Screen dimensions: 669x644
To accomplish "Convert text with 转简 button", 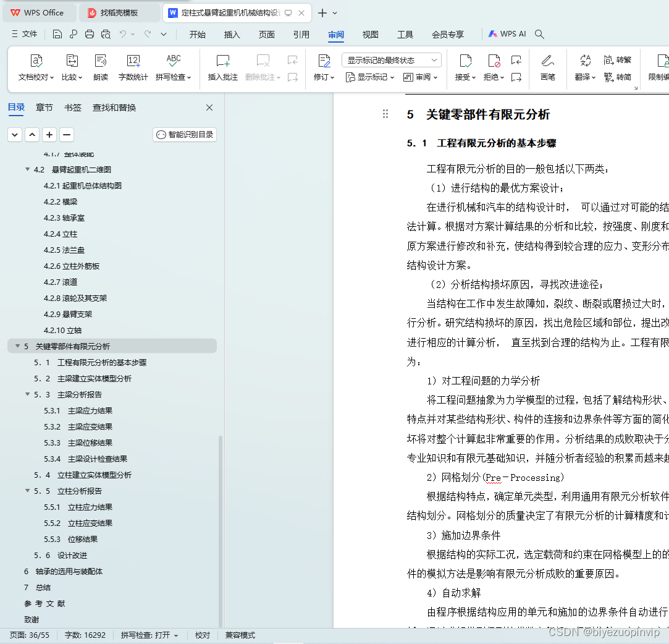I will [617, 77].
